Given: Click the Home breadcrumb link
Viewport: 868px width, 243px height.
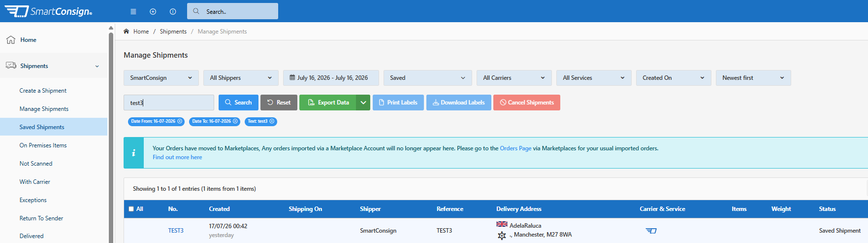Looking at the screenshot, I should [x=141, y=32].
